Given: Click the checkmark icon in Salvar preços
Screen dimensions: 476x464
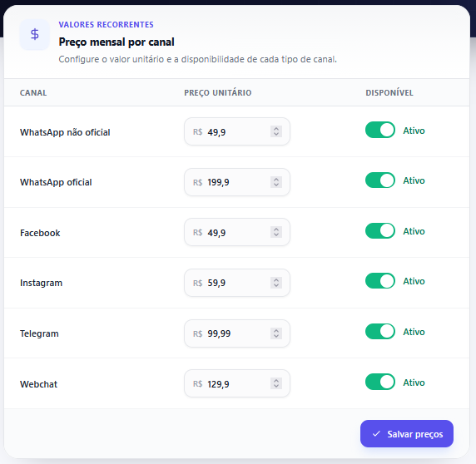Looking at the screenshot, I should click(x=376, y=434).
